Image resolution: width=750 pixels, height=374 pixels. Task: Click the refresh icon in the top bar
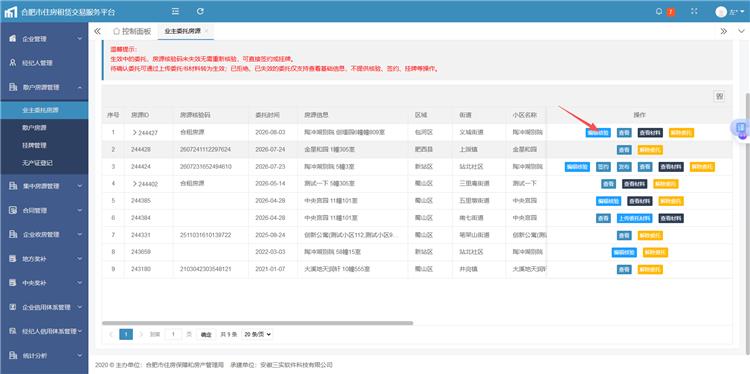200,11
